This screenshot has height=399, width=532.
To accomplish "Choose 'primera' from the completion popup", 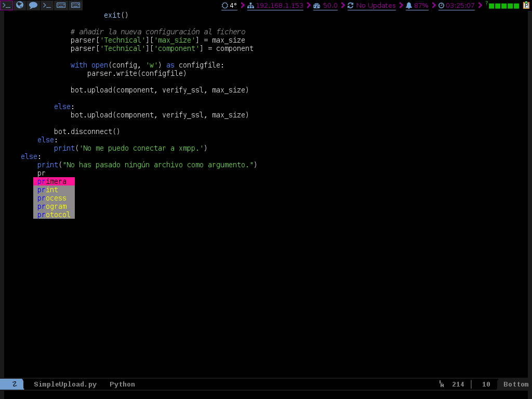I will 54,181.
